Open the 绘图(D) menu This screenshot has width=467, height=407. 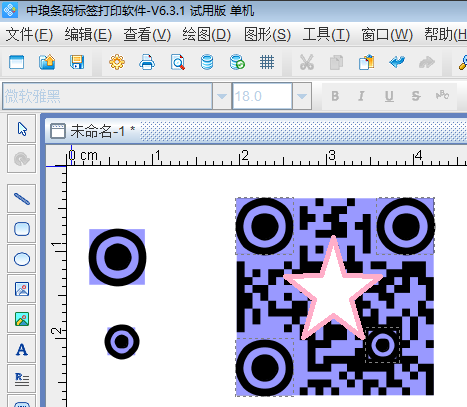coord(207,35)
